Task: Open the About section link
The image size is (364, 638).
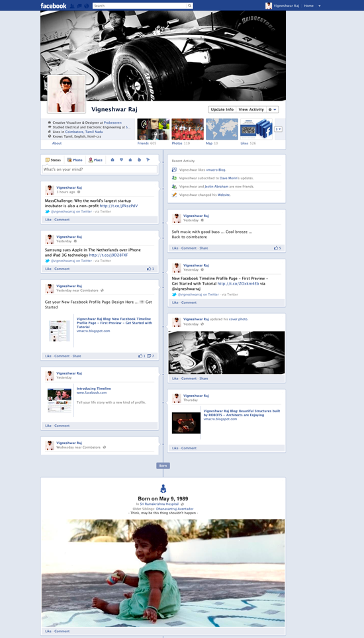Action: (x=57, y=143)
